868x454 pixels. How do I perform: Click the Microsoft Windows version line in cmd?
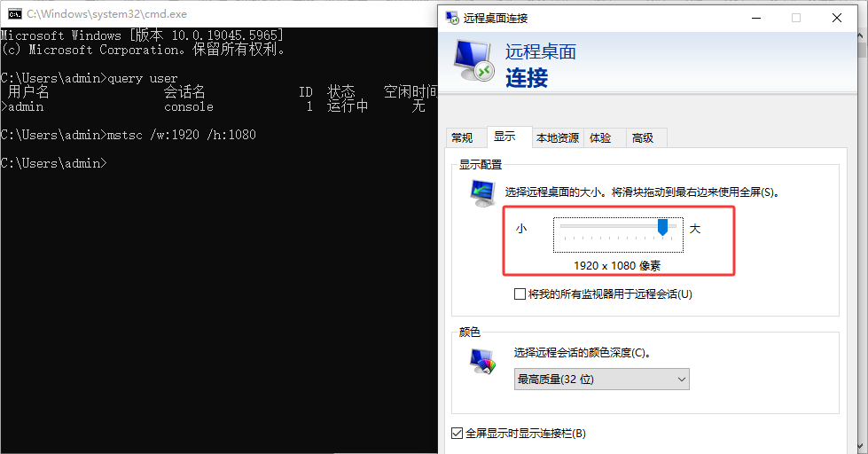tap(142, 35)
